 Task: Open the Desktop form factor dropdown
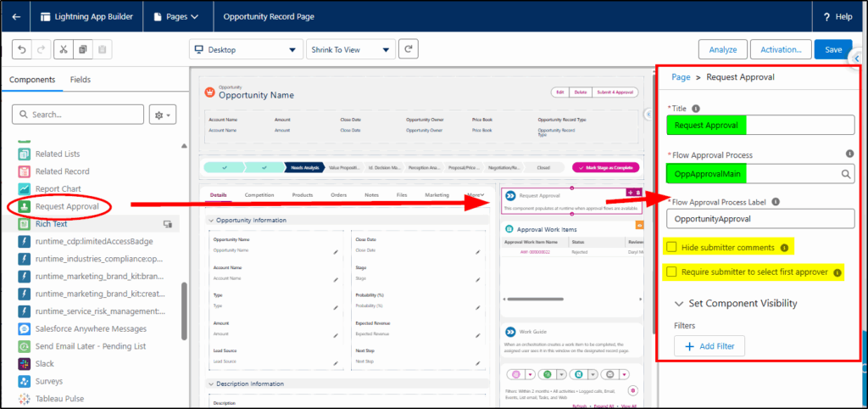[245, 49]
